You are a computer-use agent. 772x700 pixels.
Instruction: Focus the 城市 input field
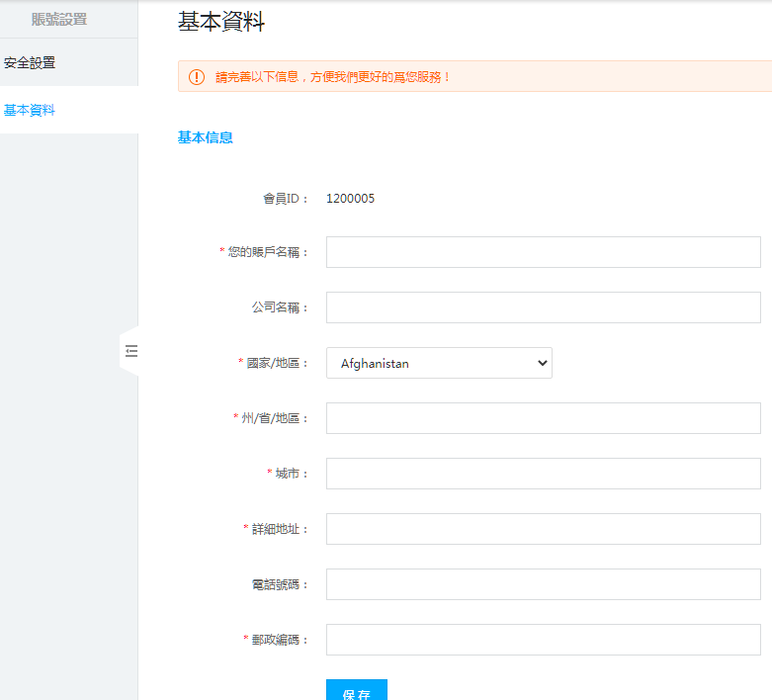point(544,474)
